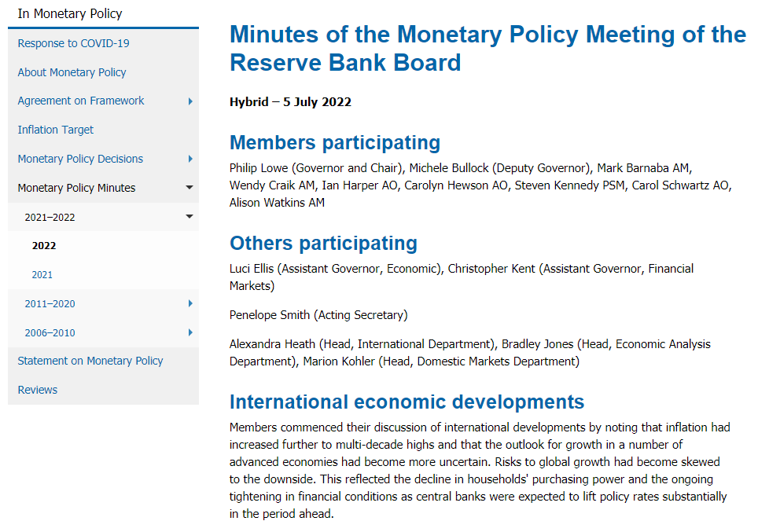
Task: Open Response to COVID-19 link
Action: [x=73, y=43]
